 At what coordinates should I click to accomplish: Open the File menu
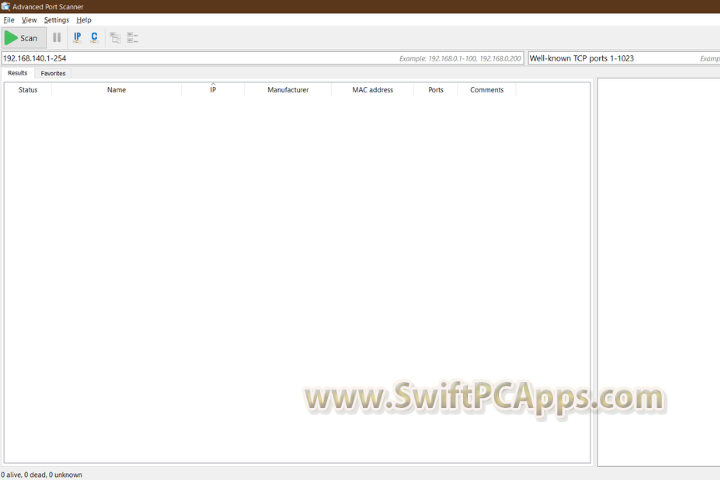pyautogui.click(x=9, y=20)
